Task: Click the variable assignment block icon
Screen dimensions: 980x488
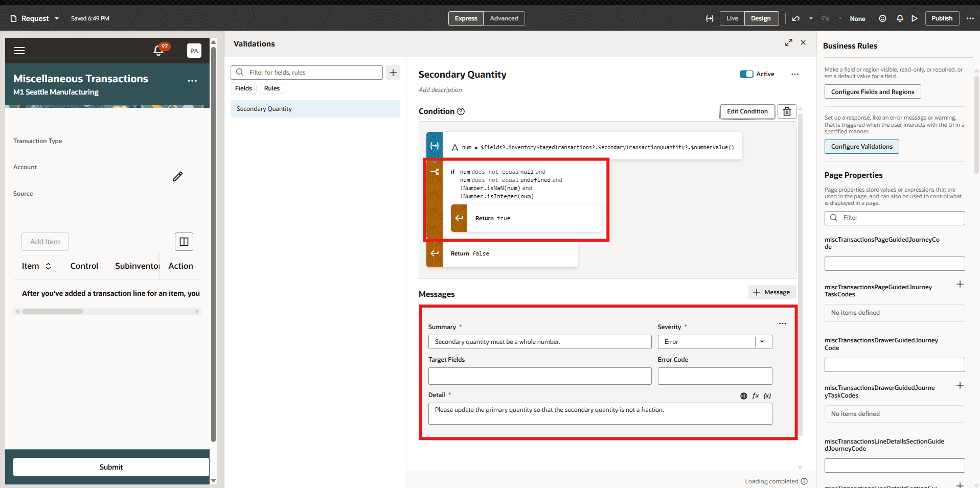Action: [435, 146]
